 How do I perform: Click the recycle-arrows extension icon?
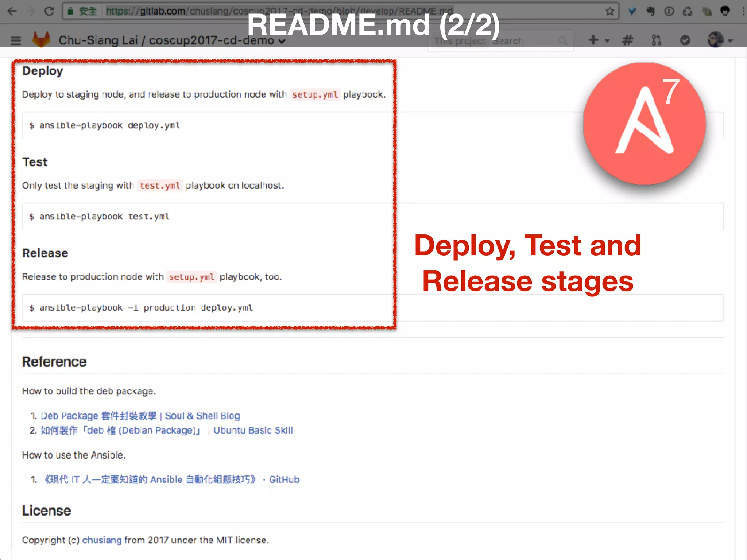click(x=688, y=11)
